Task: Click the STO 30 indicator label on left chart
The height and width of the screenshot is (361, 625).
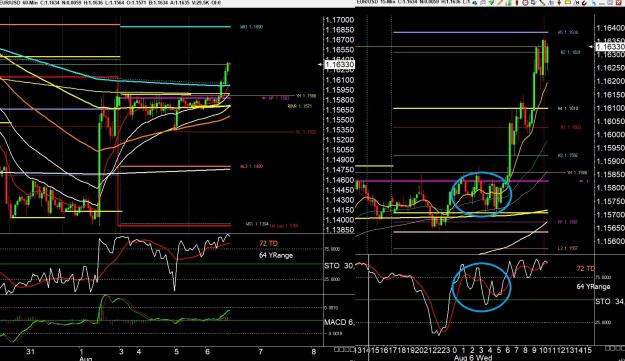Action: (339, 266)
